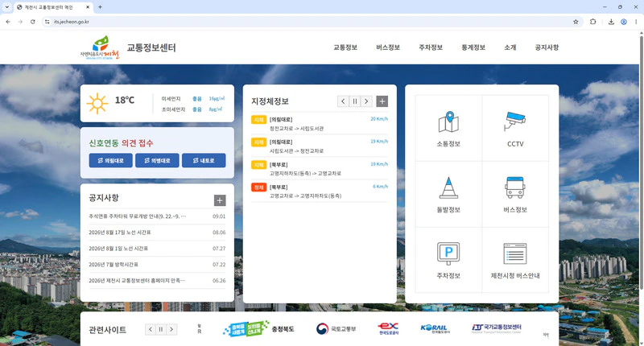This screenshot has height=346, width=644.
Task: Open the 교통정보 menu
Action: tap(345, 47)
